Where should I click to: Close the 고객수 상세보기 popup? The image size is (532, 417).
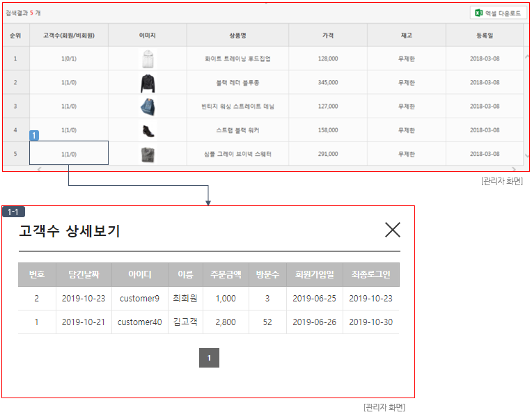click(393, 230)
